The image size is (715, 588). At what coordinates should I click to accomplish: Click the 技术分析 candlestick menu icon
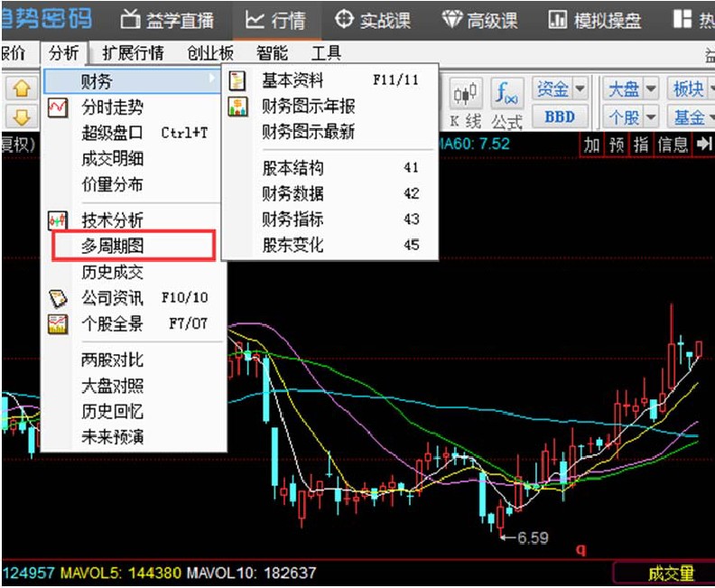point(58,219)
